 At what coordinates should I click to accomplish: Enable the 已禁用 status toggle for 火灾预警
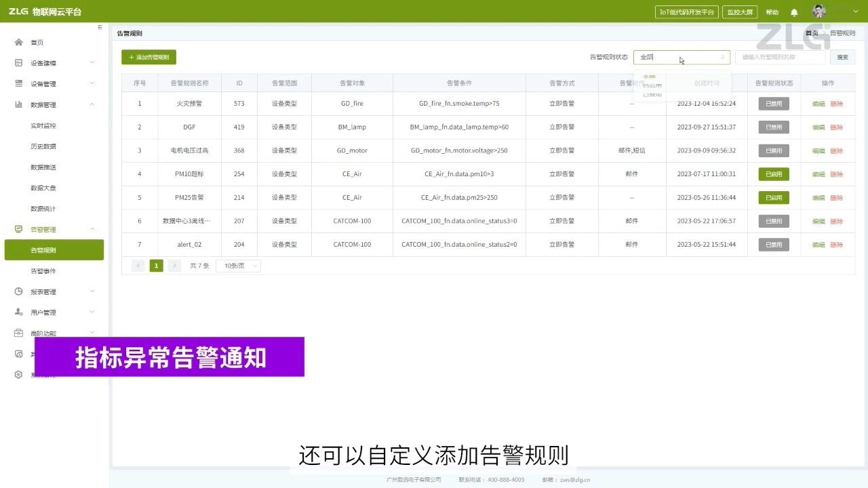click(x=773, y=103)
